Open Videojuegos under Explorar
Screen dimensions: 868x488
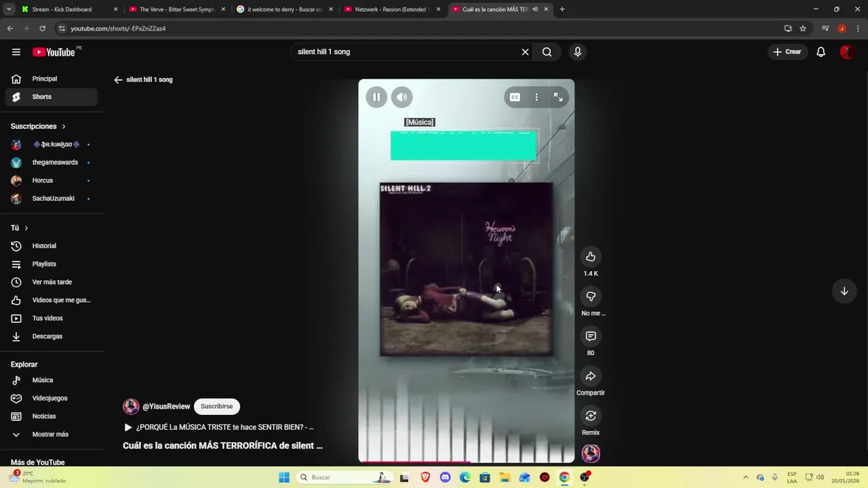tap(52, 398)
